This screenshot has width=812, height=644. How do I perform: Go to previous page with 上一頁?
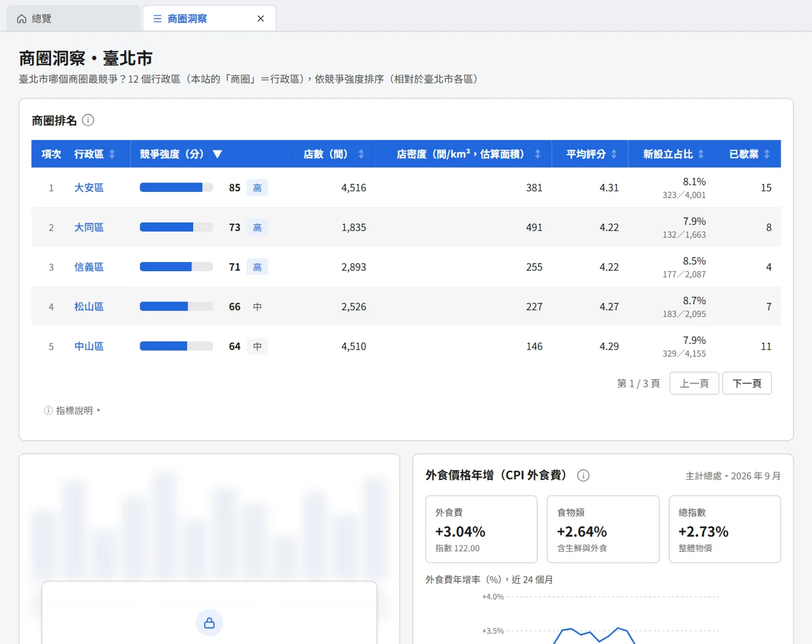point(694,383)
